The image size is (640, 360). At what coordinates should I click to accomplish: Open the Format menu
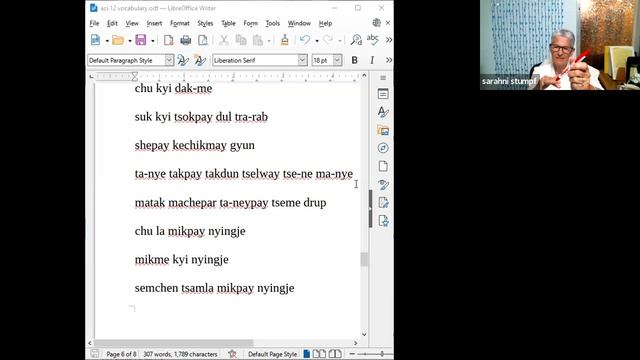point(180,23)
